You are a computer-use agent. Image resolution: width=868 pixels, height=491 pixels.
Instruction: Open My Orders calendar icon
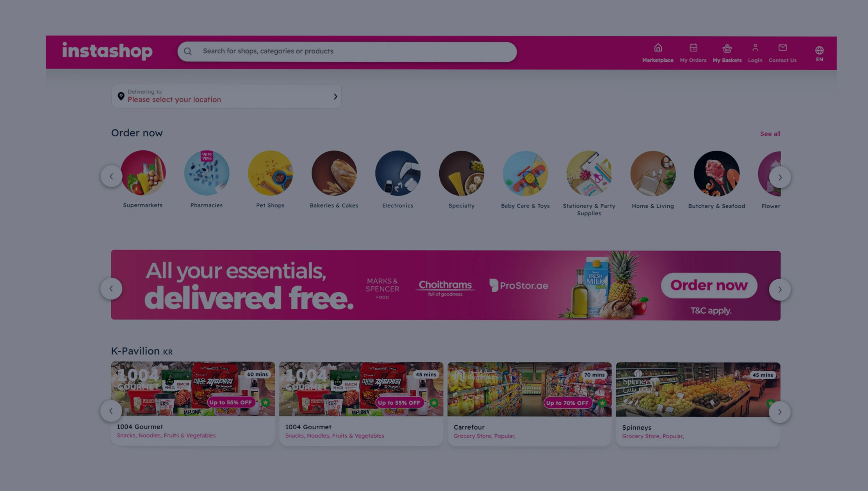[x=693, y=48]
